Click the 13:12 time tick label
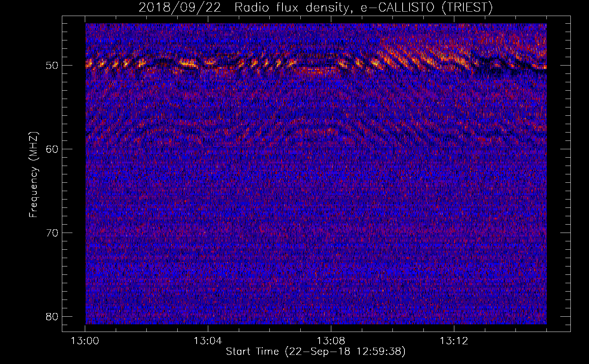 (454, 341)
